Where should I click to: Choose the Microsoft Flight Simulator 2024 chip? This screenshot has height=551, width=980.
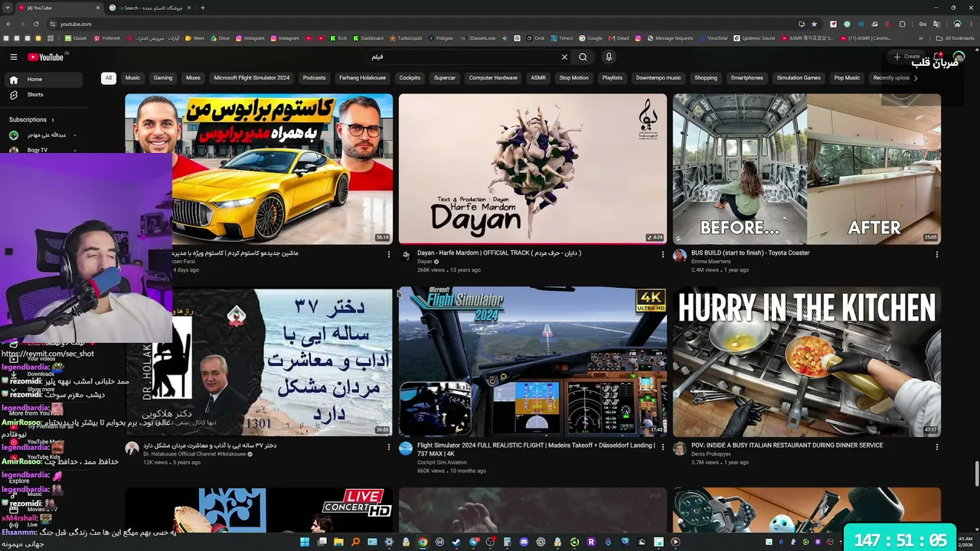pyautogui.click(x=252, y=78)
